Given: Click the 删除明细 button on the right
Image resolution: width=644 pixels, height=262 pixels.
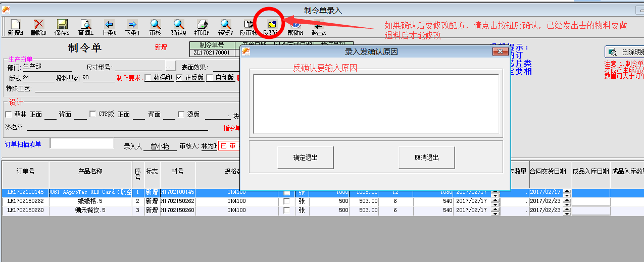Looking at the screenshot, I should [x=624, y=51].
